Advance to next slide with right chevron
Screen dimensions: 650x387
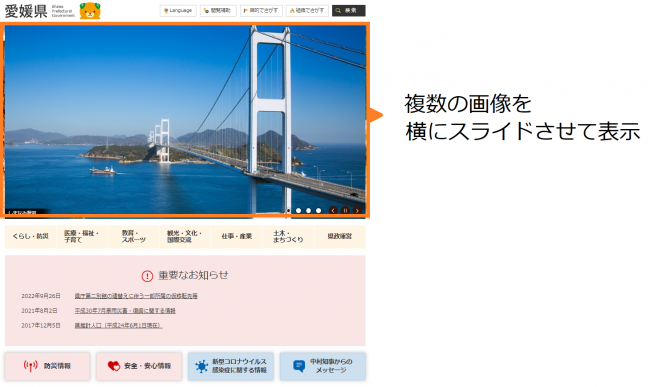coord(357,210)
